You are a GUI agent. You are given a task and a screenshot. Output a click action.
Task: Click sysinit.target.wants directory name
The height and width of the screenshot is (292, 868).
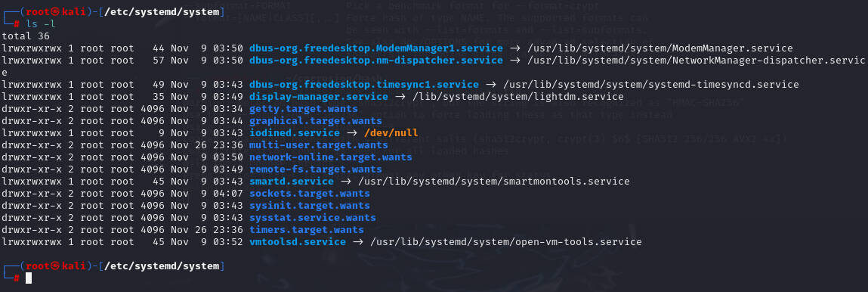point(310,206)
